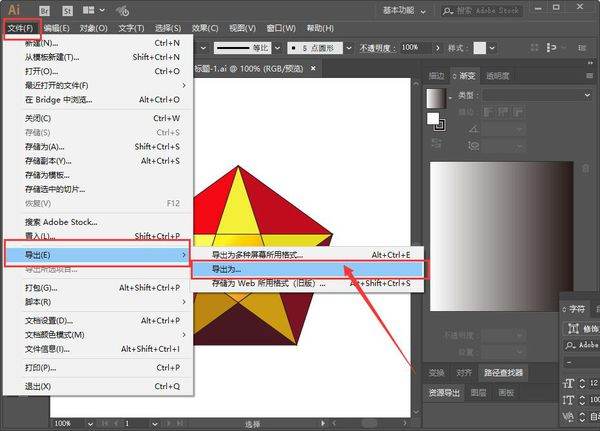Select 存储为(A)... in the File menu
This screenshot has width=600, height=431.
pyautogui.click(x=44, y=147)
